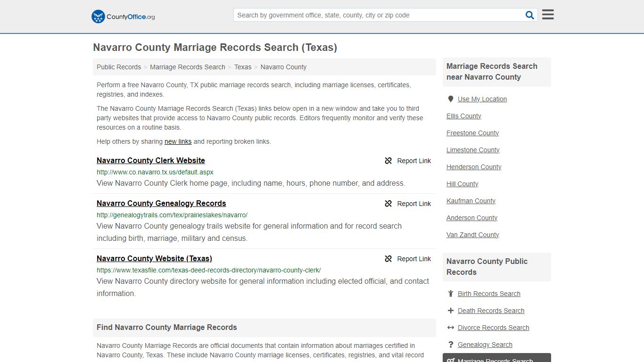The width and height of the screenshot is (644, 362).
Task: Open Navarro County Website (Texas) link
Action: point(154,258)
